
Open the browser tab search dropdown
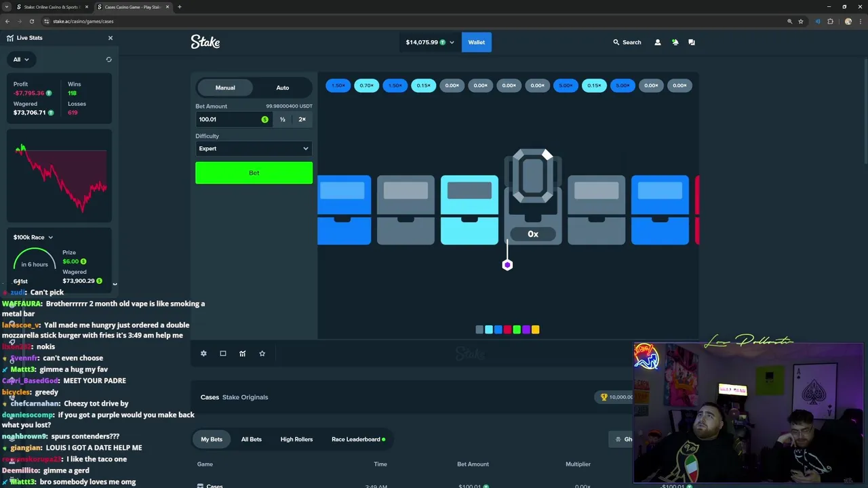[x=7, y=7]
